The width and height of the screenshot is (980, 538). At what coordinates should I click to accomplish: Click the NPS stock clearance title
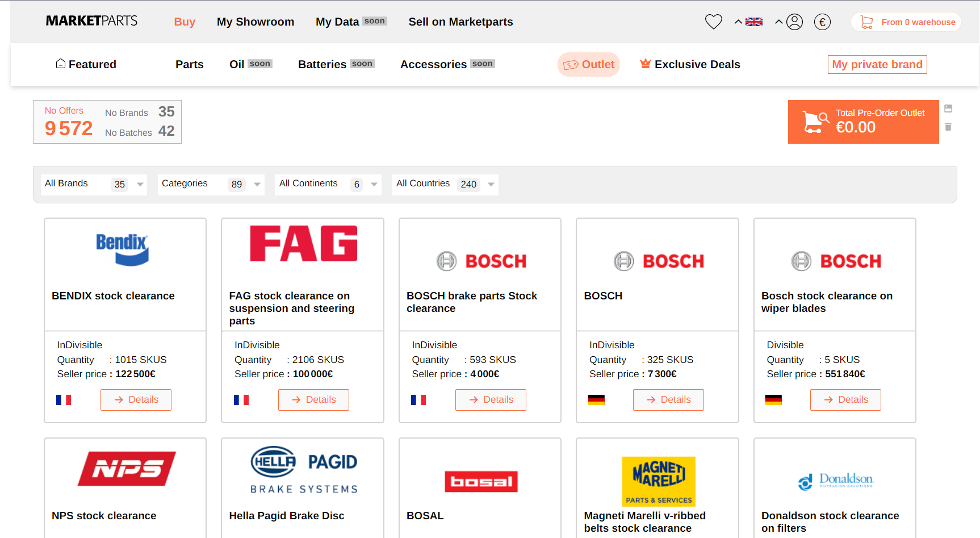(x=104, y=516)
